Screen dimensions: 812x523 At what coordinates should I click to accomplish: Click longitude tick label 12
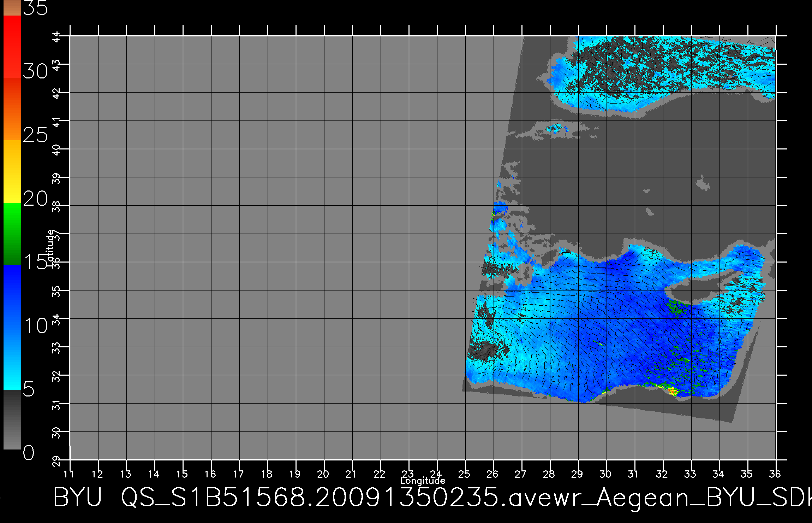pyautogui.click(x=97, y=474)
